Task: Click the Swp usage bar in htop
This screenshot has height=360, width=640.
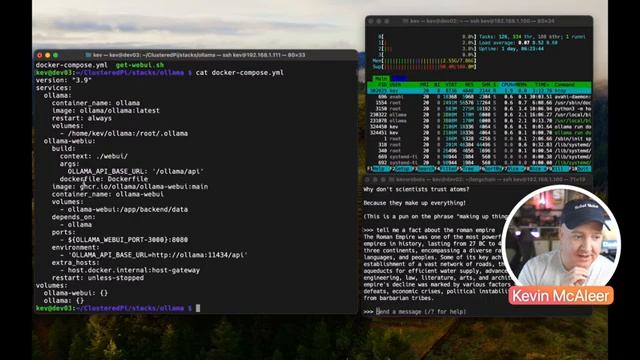Action: pyautogui.click(x=424, y=66)
